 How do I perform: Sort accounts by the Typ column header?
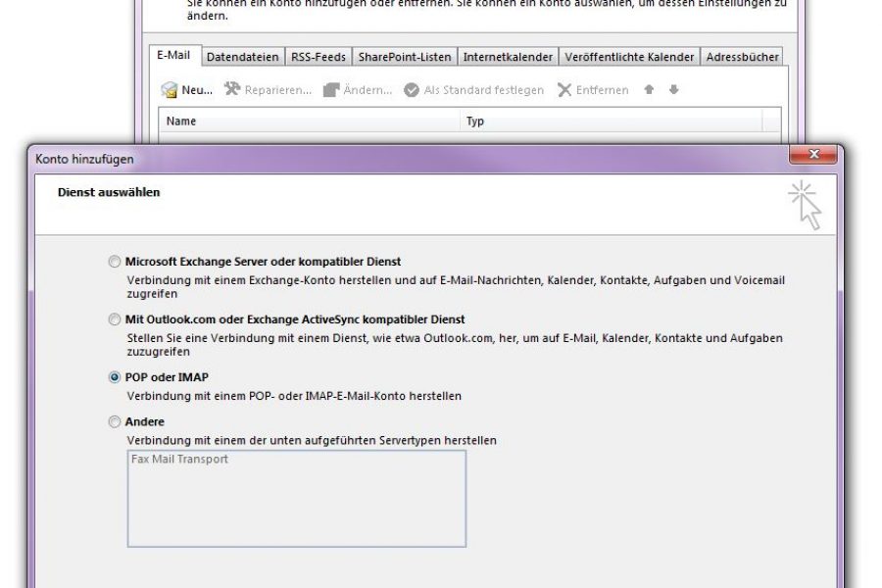click(x=612, y=121)
